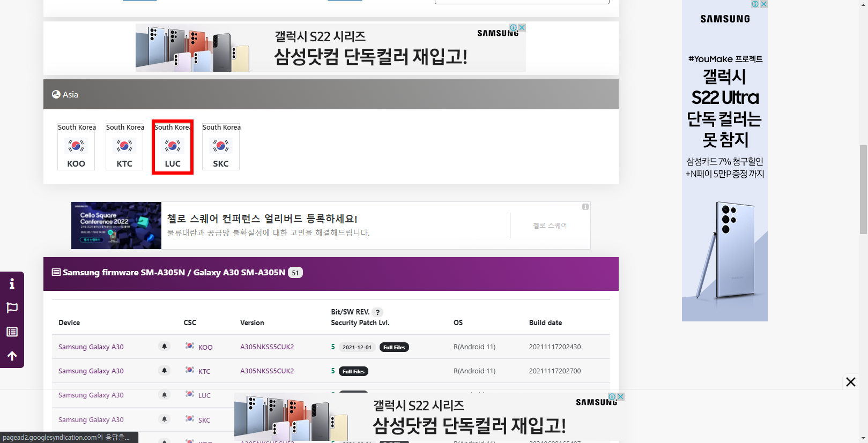Close the top Galaxy S22 banner ad
This screenshot has width=868, height=443.
522,27
